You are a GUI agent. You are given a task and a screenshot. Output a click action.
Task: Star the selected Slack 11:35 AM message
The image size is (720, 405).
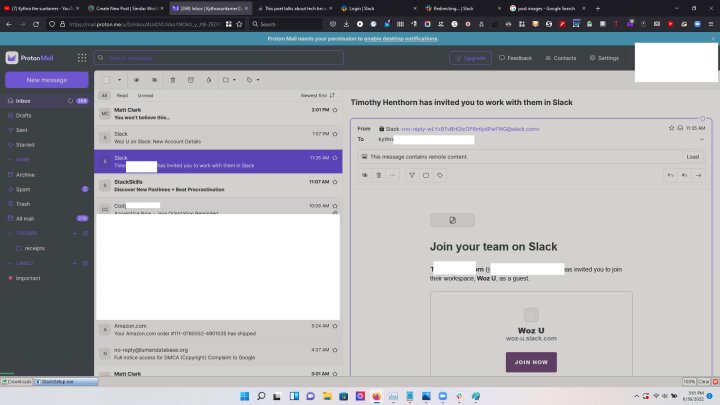click(335, 158)
